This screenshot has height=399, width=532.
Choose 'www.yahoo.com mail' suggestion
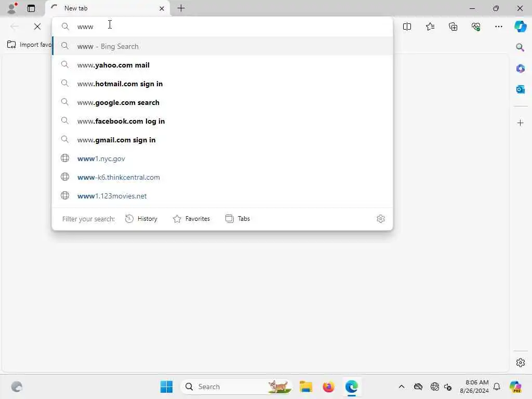[x=222, y=65]
